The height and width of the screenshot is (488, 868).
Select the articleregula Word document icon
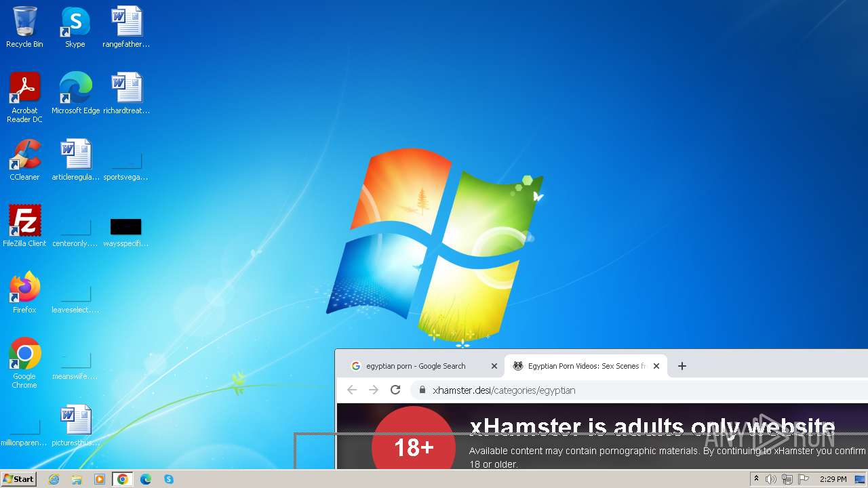tap(75, 160)
